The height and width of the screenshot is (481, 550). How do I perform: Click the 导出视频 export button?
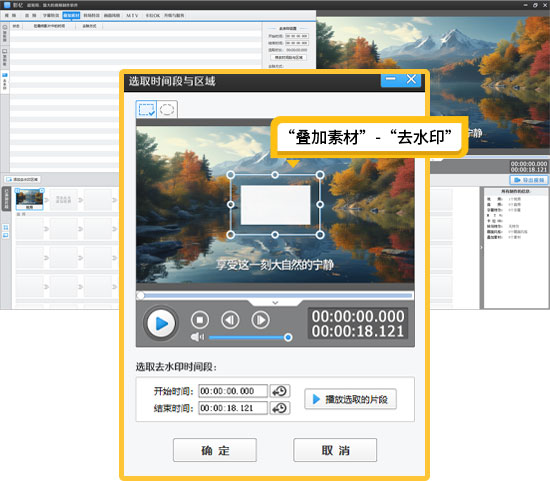529,180
